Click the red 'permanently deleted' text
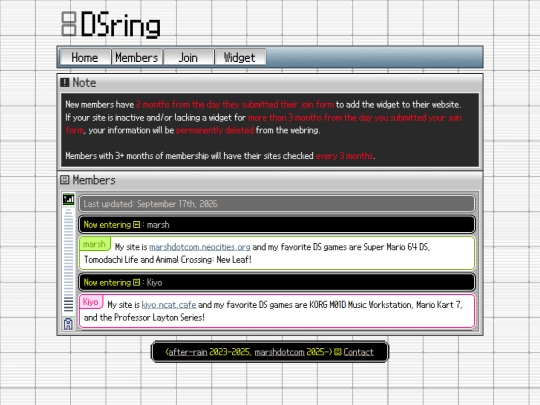The width and height of the screenshot is (540, 405). 215,130
